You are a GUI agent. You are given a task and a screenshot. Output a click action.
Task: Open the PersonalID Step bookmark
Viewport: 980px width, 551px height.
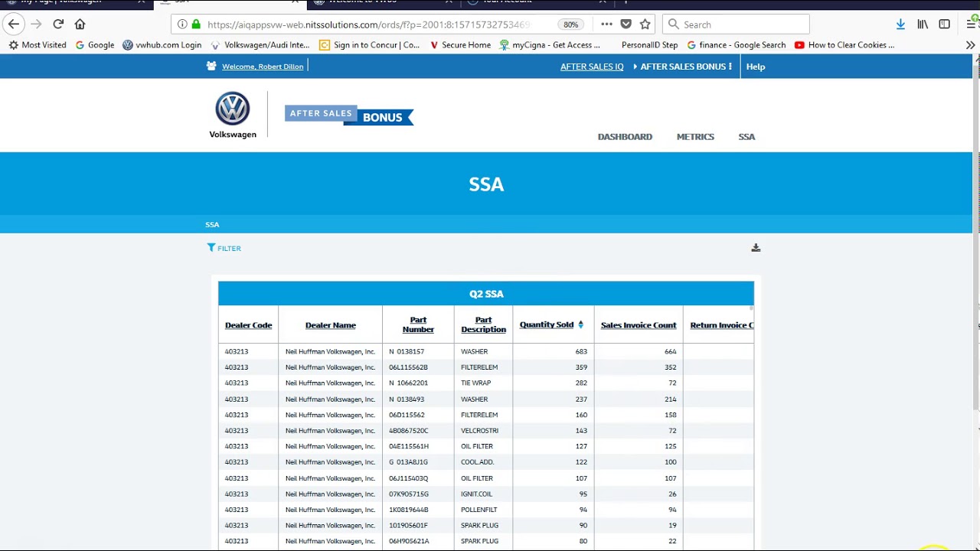(649, 45)
